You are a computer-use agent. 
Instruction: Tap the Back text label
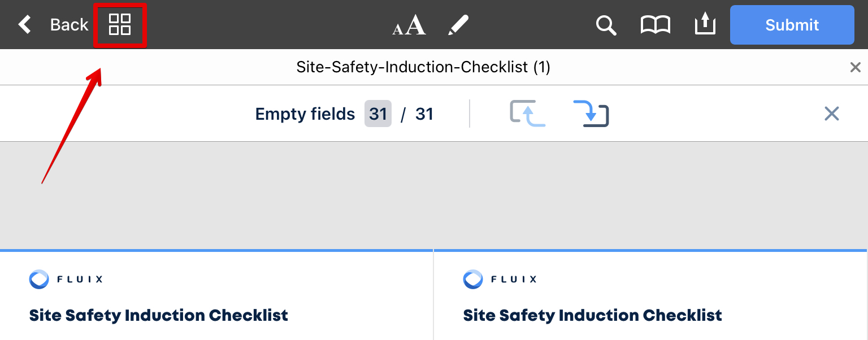coord(69,25)
